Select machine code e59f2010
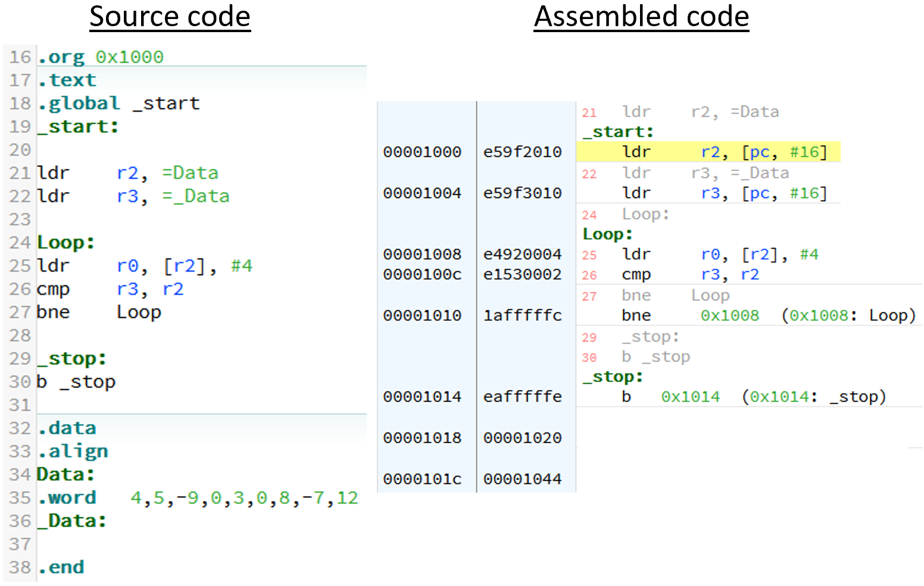 [522, 152]
